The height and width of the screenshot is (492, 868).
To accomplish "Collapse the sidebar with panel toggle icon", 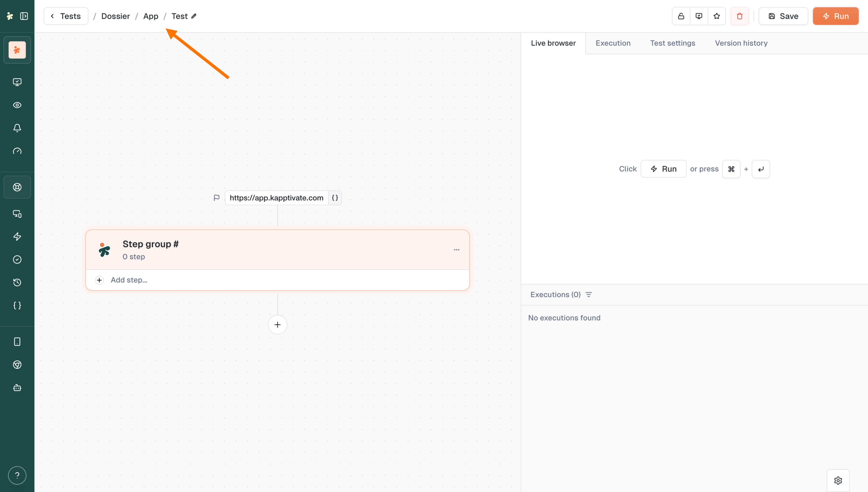I will [24, 16].
